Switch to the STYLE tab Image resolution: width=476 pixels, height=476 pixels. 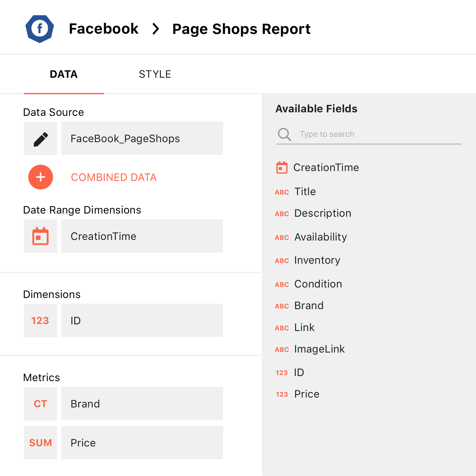155,74
